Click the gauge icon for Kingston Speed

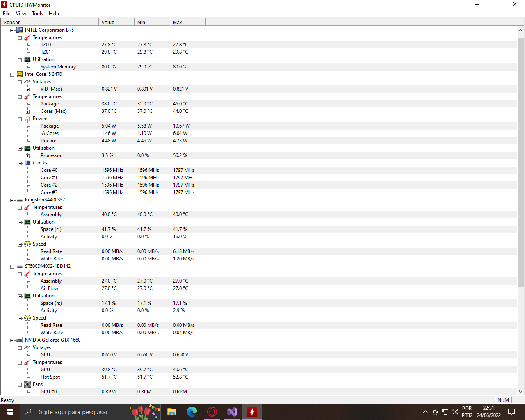click(x=27, y=244)
